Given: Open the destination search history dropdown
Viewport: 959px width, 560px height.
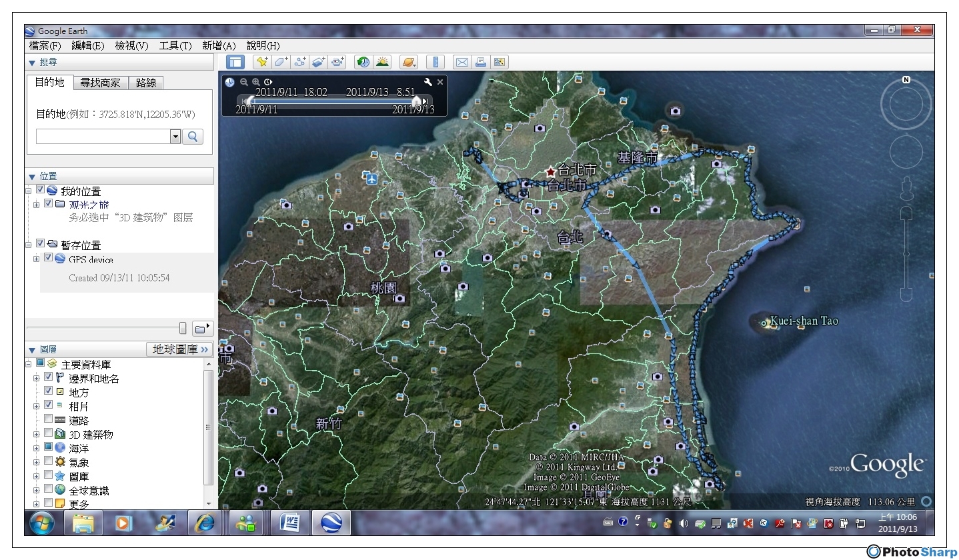Looking at the screenshot, I should pyautogui.click(x=175, y=136).
